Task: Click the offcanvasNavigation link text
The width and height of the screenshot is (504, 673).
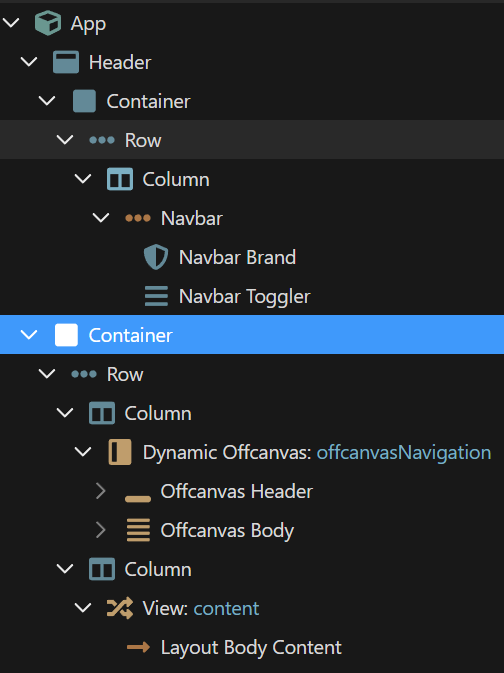Action: click(x=404, y=452)
